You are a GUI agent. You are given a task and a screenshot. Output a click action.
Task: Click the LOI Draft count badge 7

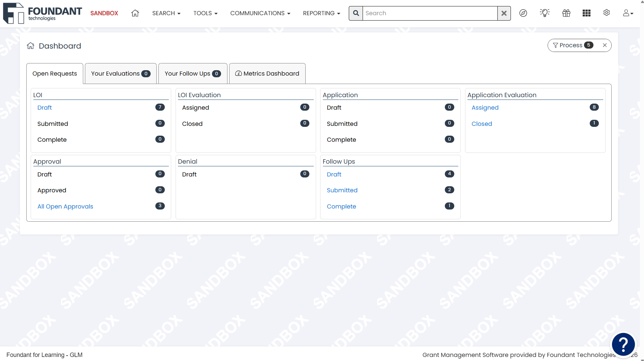160,107
